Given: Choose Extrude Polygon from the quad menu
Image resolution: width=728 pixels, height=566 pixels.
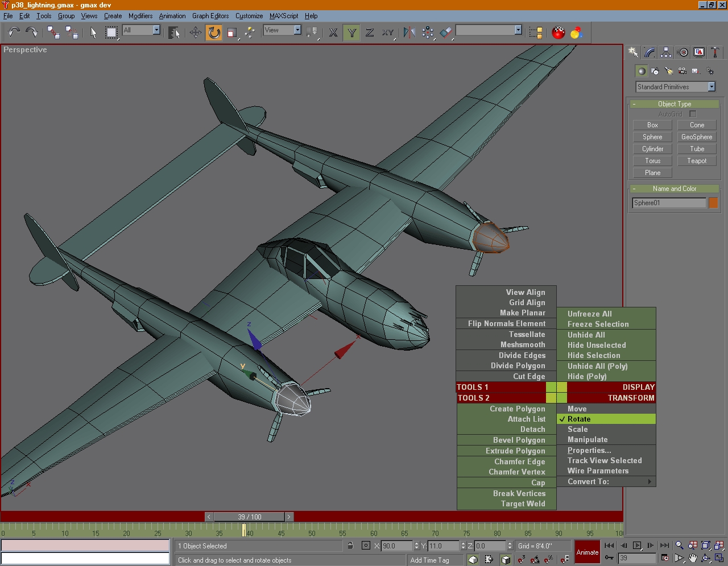Looking at the screenshot, I should click(x=515, y=451).
